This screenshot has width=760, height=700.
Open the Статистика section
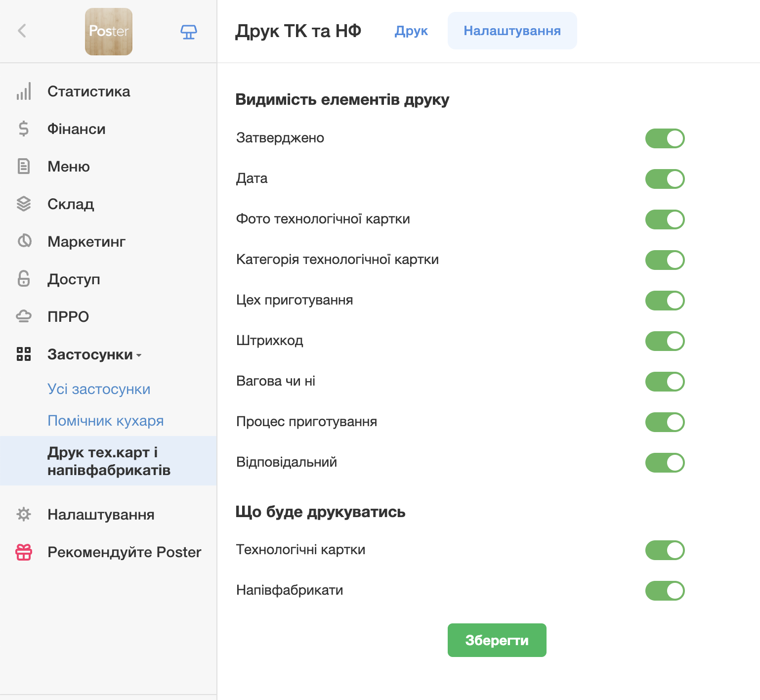click(89, 91)
